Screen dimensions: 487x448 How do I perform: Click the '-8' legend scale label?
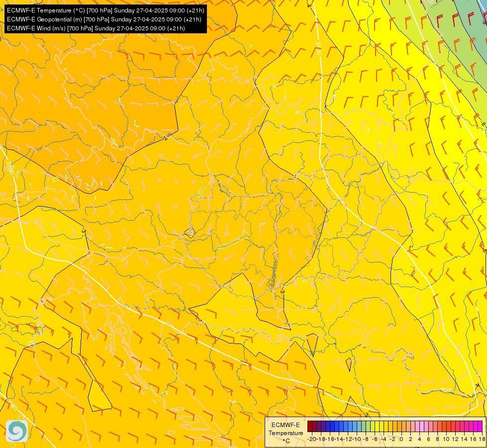[x=367, y=440]
